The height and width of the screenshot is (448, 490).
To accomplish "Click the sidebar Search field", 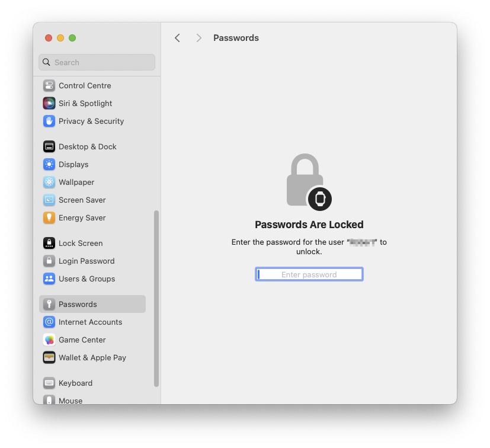I will click(x=97, y=62).
